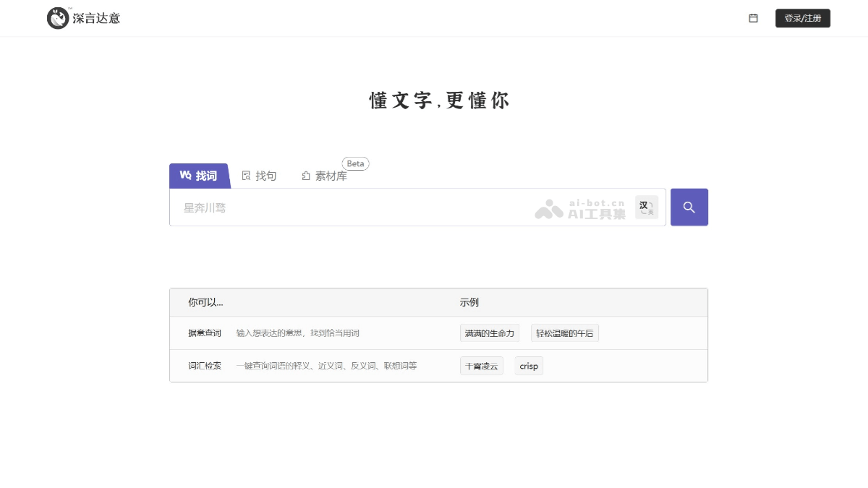Click the document icon beside 找句
The width and height of the screenshot is (868, 488).
(246, 176)
